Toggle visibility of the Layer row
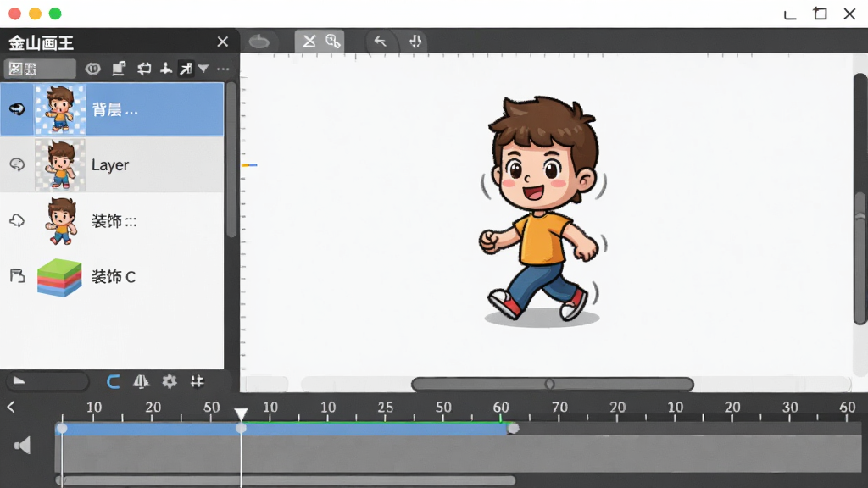The image size is (868, 488). [17, 164]
